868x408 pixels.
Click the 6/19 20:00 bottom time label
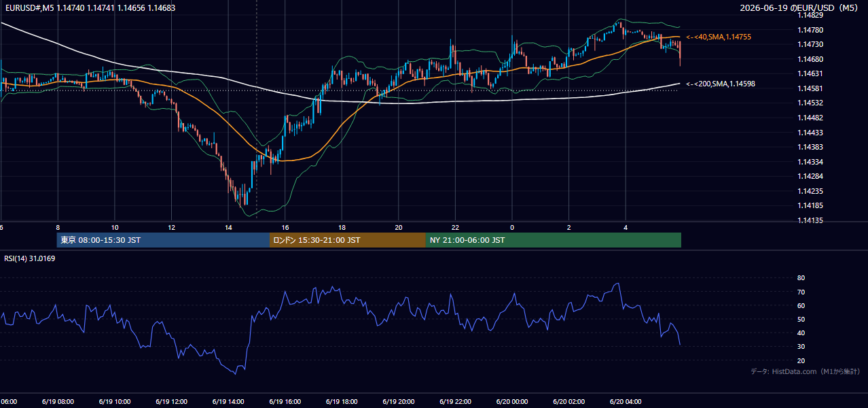pyautogui.click(x=398, y=402)
